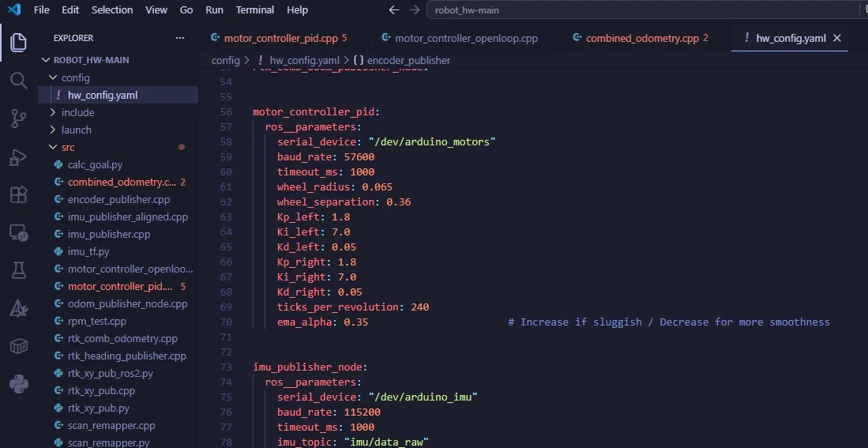Open the Search view icon
This screenshot has height=448, width=868.
(x=18, y=81)
